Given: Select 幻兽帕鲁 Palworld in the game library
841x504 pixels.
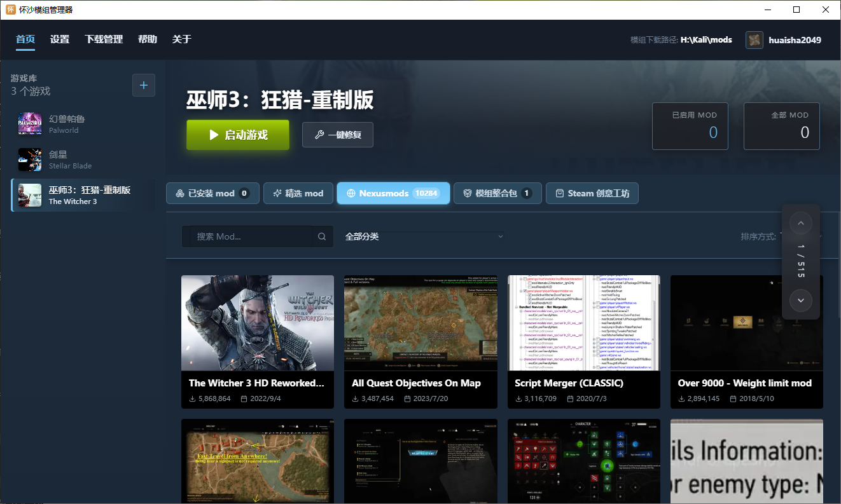Looking at the screenshot, I should (83, 124).
